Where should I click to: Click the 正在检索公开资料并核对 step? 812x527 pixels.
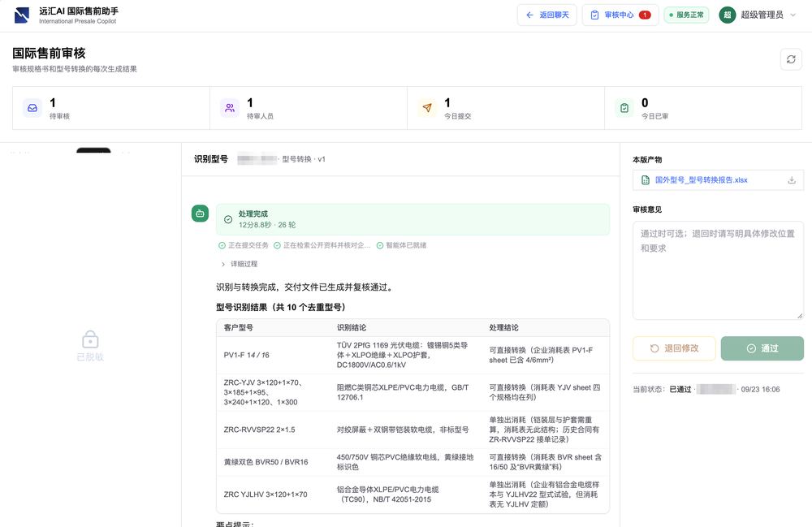(x=322, y=245)
